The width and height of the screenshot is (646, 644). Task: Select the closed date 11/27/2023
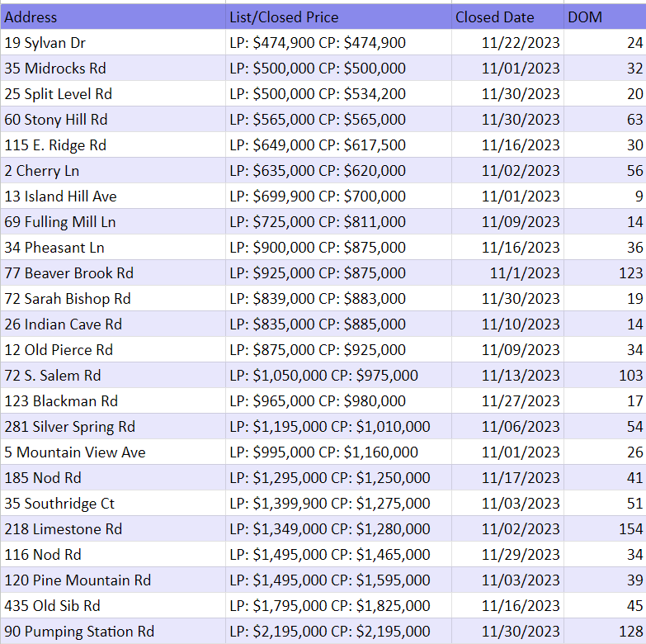click(x=521, y=400)
